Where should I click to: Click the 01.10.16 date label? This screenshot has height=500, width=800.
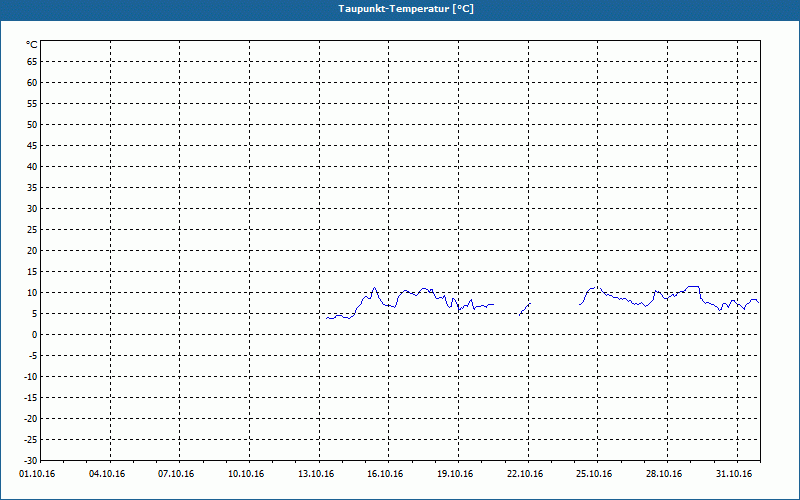pos(37,474)
